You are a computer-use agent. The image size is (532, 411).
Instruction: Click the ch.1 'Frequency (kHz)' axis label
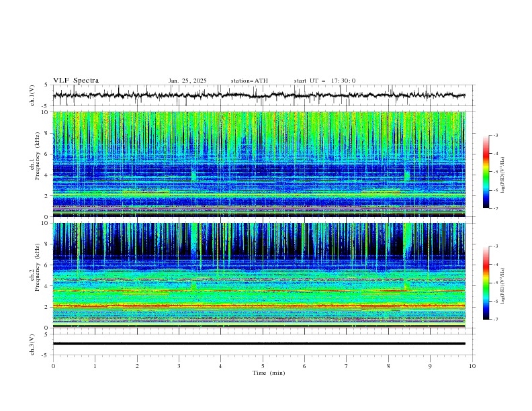click(38, 156)
